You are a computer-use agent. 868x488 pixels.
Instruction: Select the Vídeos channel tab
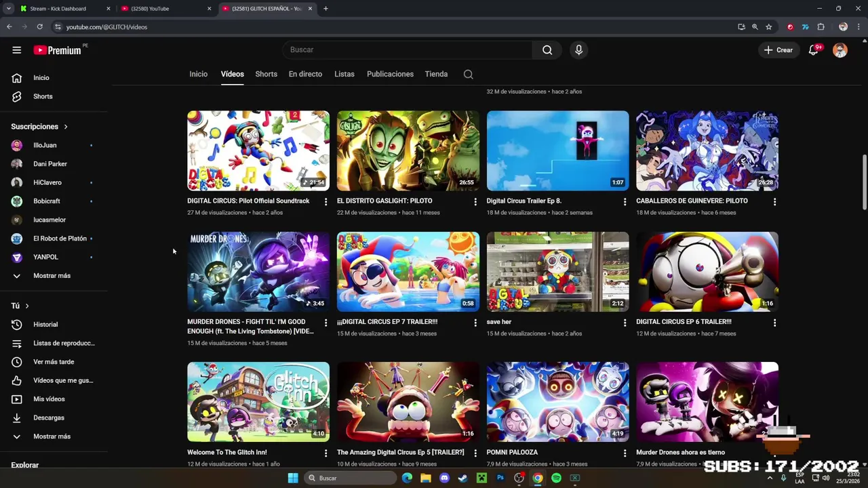point(232,74)
